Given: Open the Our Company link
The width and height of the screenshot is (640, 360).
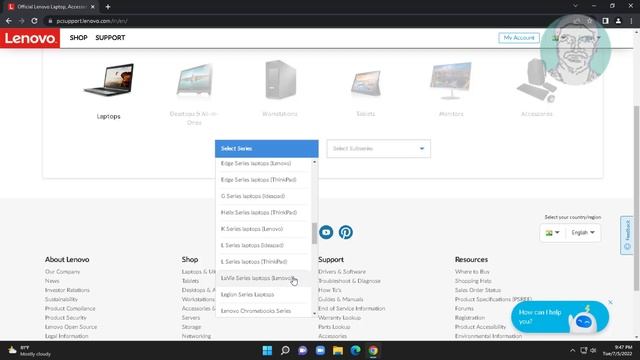Looking at the screenshot, I should [x=62, y=271].
